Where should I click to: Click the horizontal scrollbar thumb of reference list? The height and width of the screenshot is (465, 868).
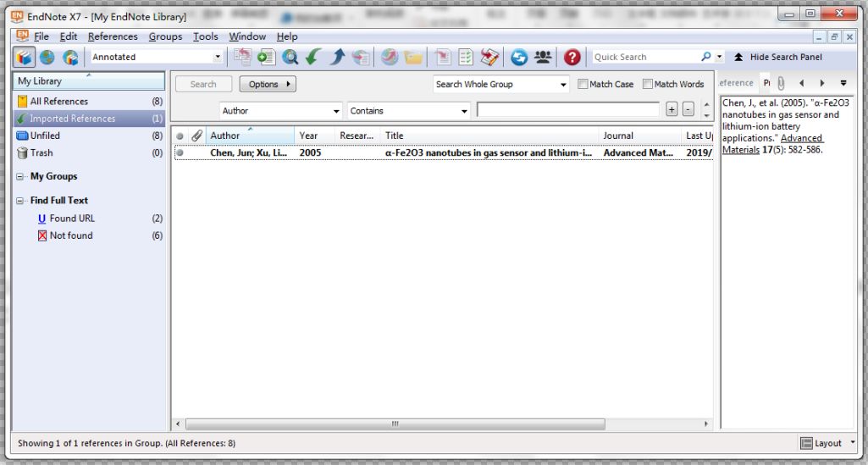click(395, 424)
